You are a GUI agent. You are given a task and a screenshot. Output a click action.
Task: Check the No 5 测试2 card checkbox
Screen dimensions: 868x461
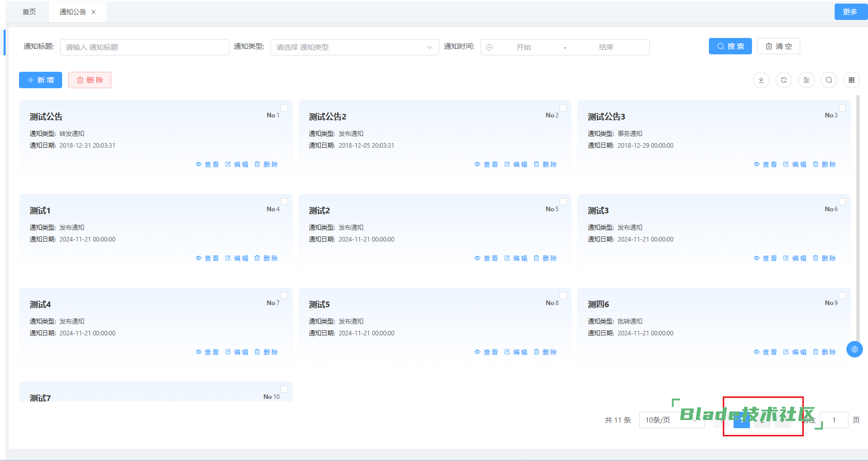563,202
